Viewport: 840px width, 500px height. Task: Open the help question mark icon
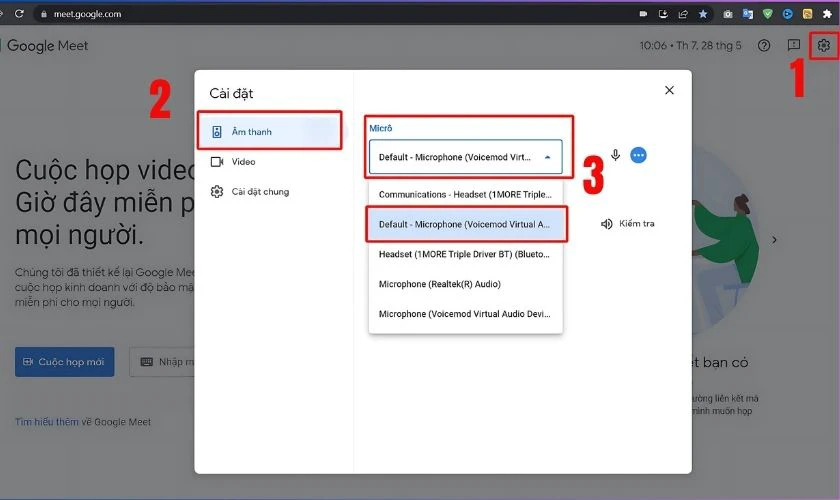point(764,46)
